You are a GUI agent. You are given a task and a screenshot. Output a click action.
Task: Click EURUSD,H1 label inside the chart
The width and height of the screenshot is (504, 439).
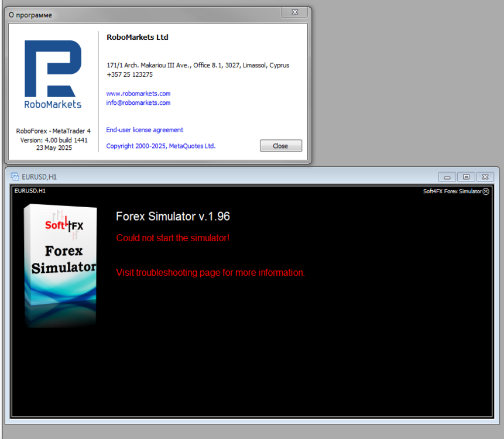(x=30, y=191)
